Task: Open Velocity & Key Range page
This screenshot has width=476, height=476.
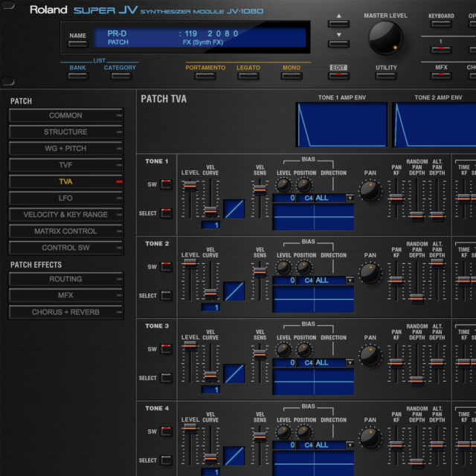Action: pos(66,215)
